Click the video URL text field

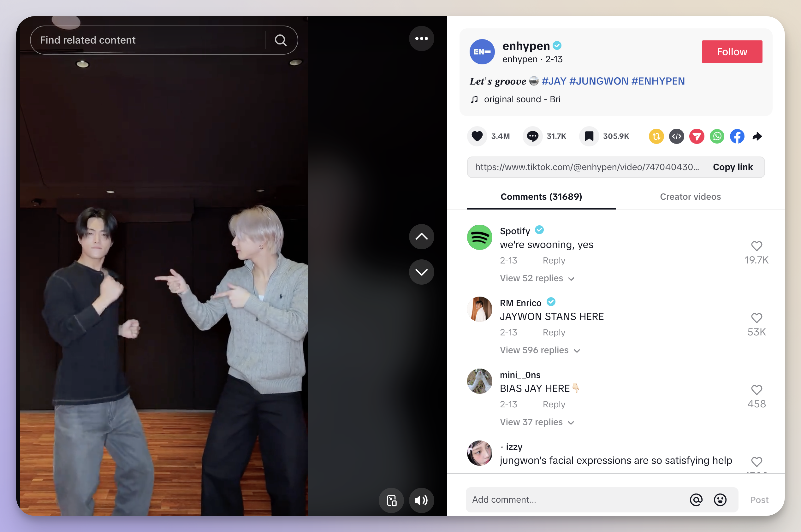click(587, 167)
